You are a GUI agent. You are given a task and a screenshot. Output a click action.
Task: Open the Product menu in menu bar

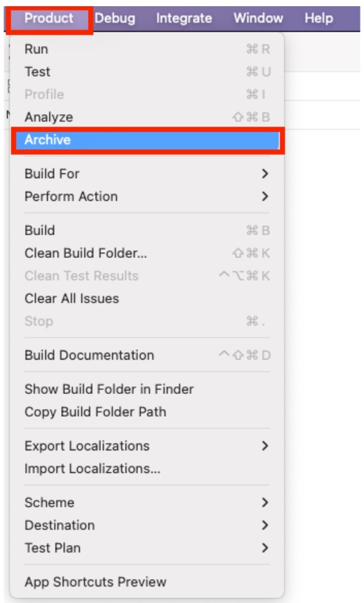[x=49, y=18]
